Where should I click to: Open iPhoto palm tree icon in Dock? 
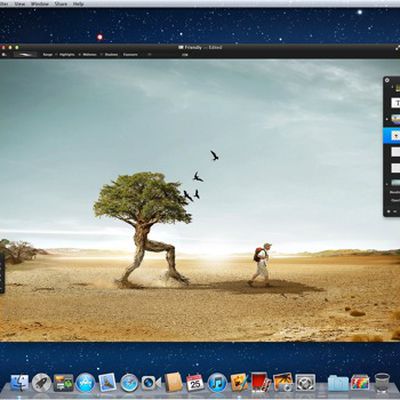(283, 382)
